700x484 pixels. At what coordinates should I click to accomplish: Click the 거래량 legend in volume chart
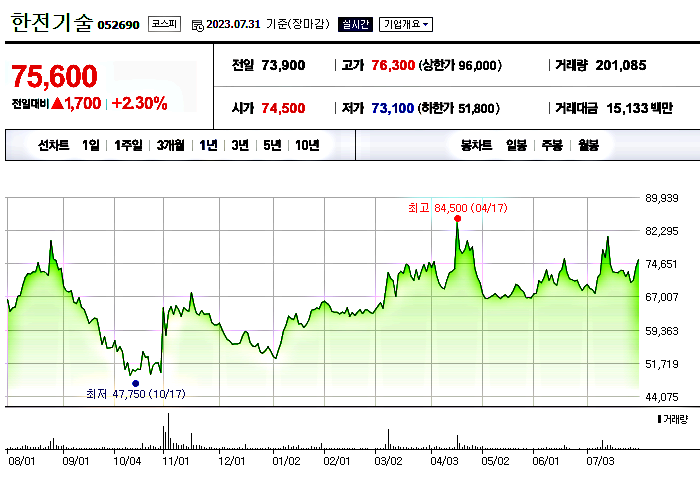coord(673,419)
